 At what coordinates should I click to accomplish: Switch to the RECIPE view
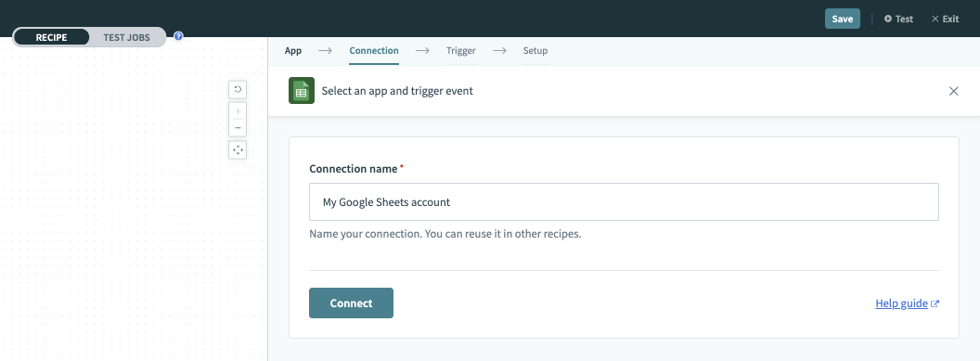coord(51,37)
